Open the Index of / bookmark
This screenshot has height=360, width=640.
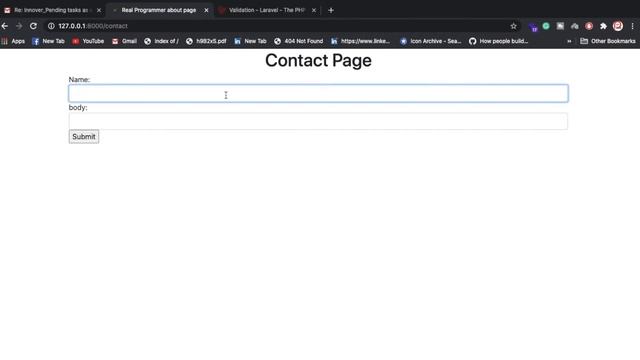coord(161,41)
